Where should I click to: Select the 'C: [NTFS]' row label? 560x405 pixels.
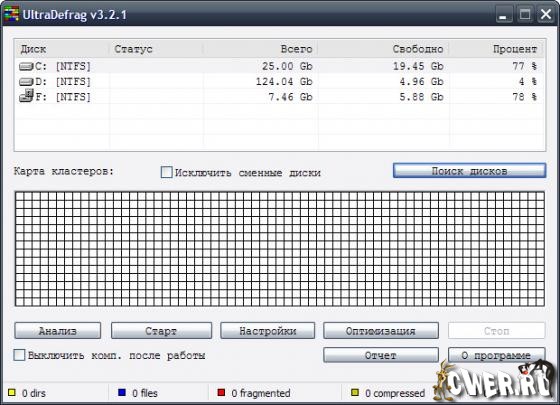point(63,66)
